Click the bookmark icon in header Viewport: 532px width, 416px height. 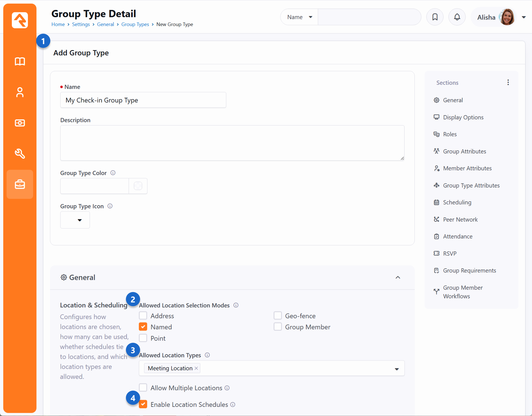pyautogui.click(x=435, y=17)
